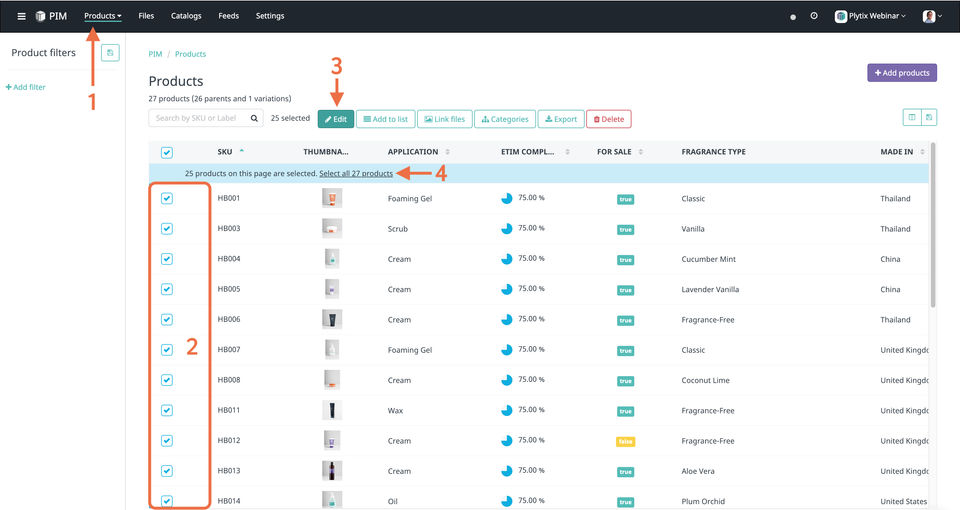Screen dimensions: 960x510
Task: Open the help clock icon in top bar
Action: [814, 16]
